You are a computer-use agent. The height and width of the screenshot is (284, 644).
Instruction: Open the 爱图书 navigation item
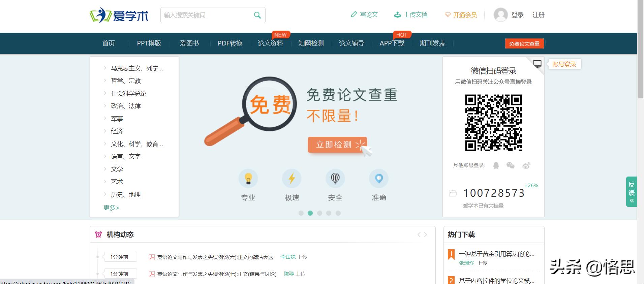[189, 43]
